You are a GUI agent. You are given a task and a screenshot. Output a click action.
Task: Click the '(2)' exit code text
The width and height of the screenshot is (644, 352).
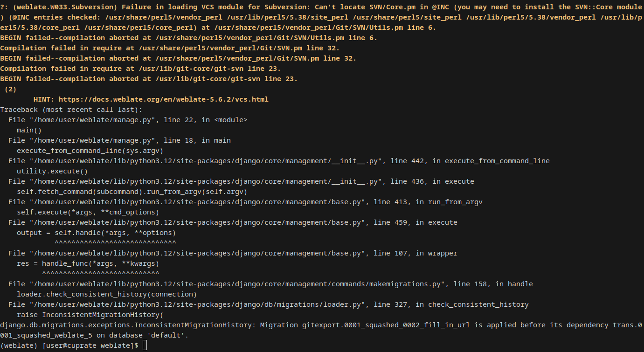(10, 89)
